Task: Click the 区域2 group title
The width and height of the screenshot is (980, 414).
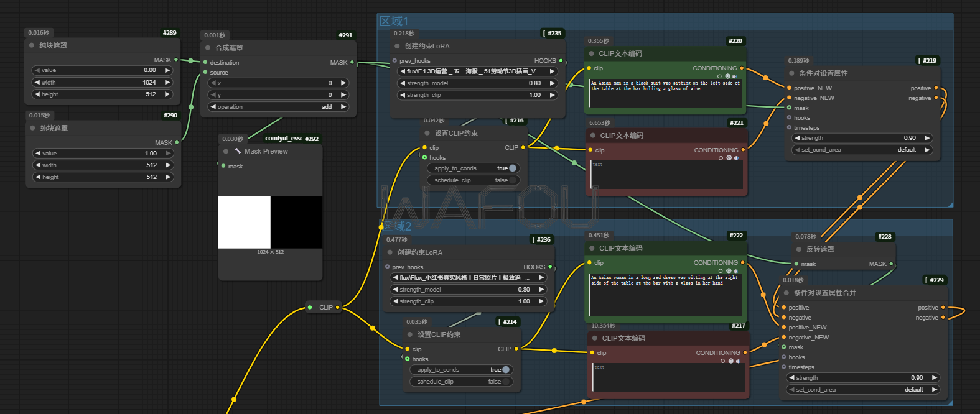Action: 396,226
